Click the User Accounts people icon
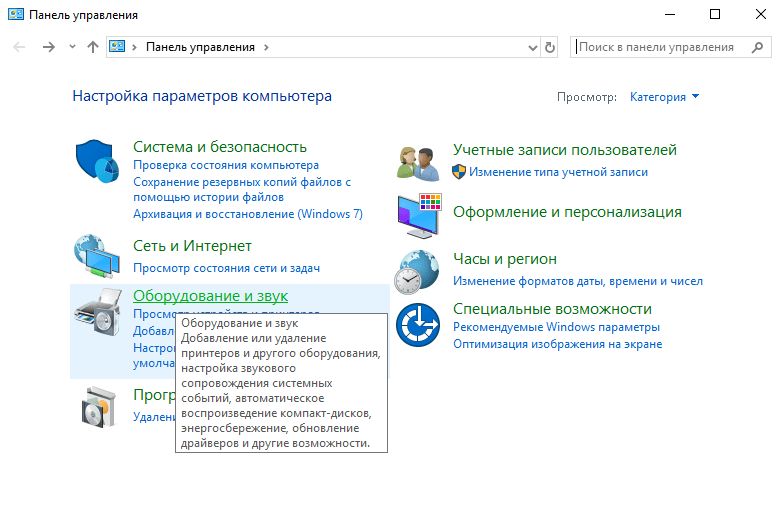The width and height of the screenshot is (783, 511). tap(418, 161)
